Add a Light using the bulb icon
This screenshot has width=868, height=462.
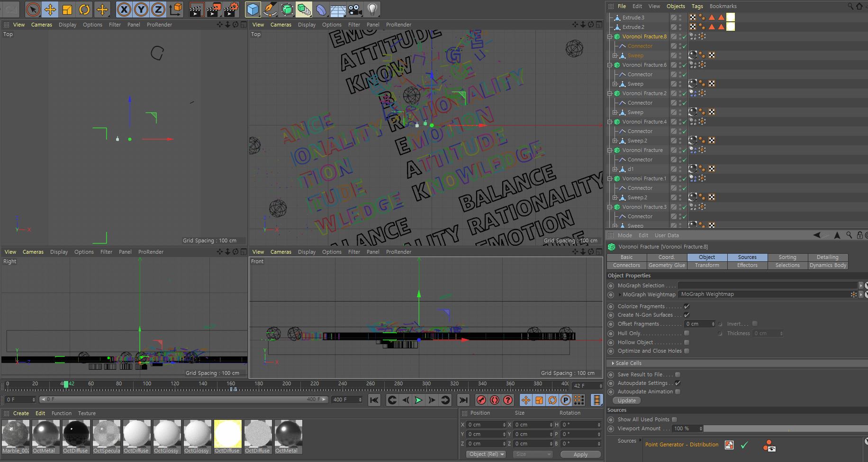tap(372, 9)
